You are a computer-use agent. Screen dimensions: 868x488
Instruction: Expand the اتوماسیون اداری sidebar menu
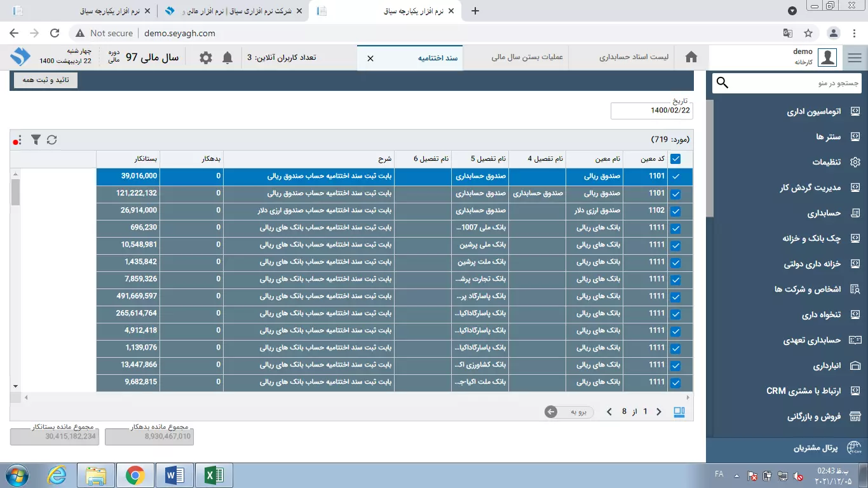click(x=813, y=112)
